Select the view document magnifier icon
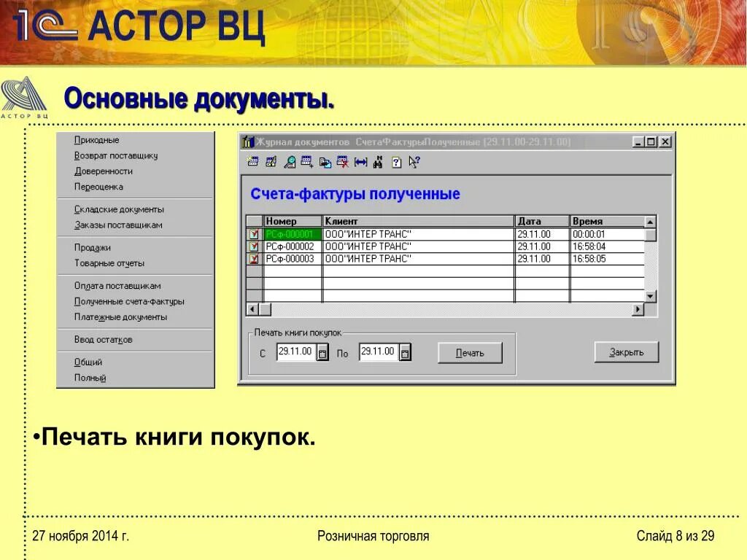747x560 pixels. click(x=289, y=163)
